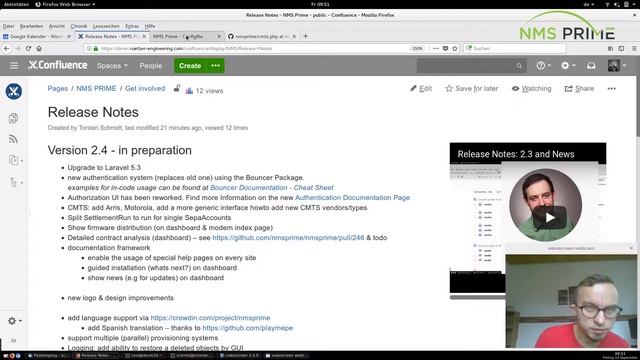Share the Release Notes page
Viewport: 640px width, 360px height.
(x=579, y=89)
